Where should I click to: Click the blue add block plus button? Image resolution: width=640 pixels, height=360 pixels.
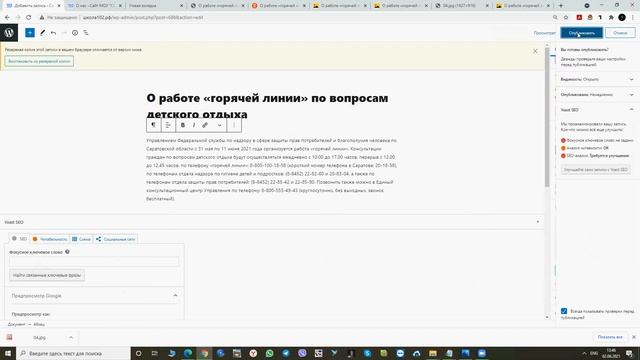pos(30,33)
